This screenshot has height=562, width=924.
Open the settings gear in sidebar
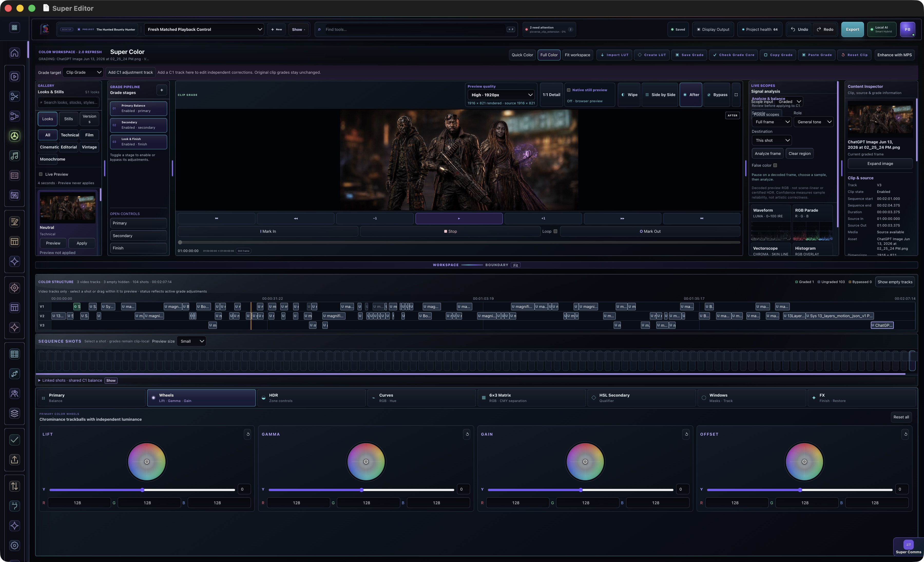click(14, 546)
